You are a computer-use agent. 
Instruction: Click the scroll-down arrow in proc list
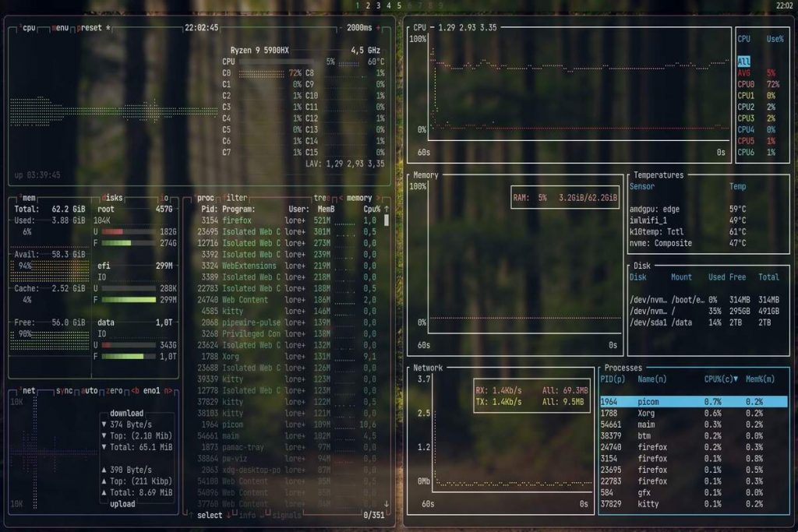[386, 504]
